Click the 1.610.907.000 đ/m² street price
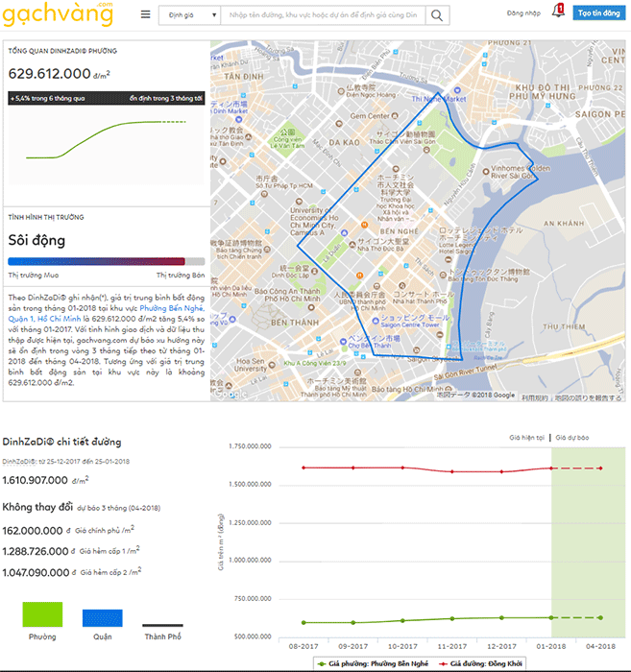The height and width of the screenshot is (672, 631). [x=45, y=480]
